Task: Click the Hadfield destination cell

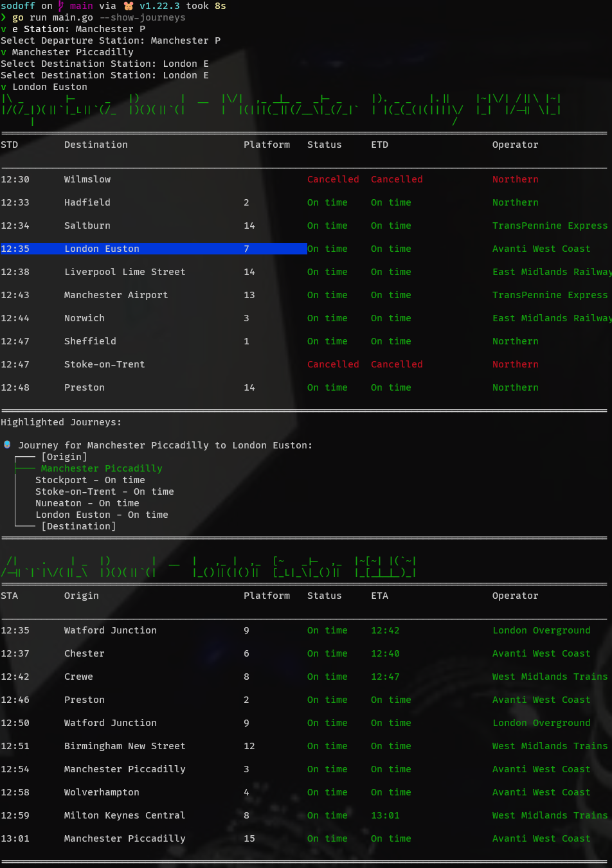Action: pyautogui.click(x=87, y=202)
